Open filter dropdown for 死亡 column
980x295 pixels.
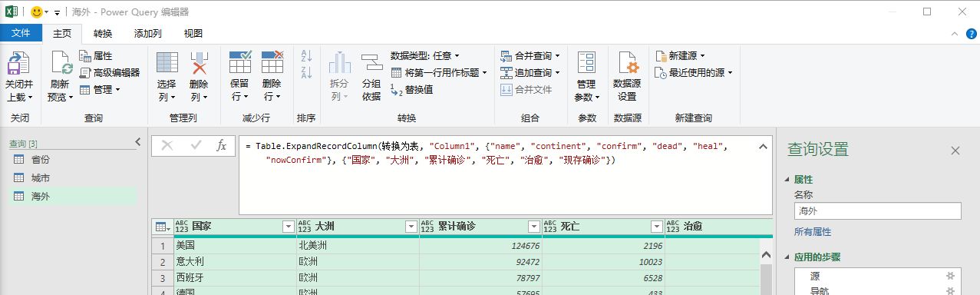pyautogui.click(x=656, y=227)
